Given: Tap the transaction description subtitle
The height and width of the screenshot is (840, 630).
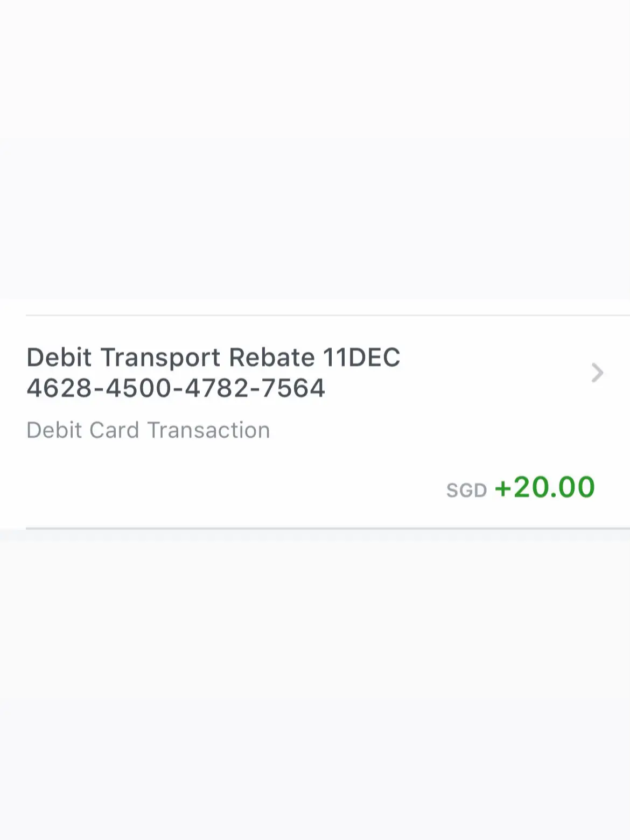Looking at the screenshot, I should (149, 429).
